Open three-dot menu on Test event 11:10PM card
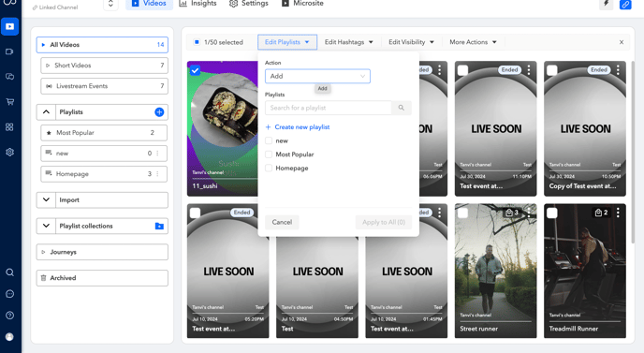 click(529, 70)
